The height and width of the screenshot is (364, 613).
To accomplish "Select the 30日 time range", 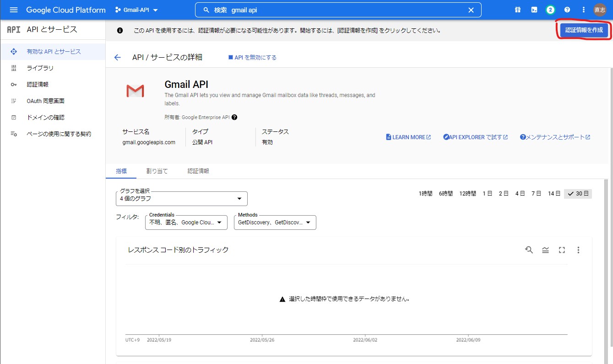I will [x=578, y=194].
